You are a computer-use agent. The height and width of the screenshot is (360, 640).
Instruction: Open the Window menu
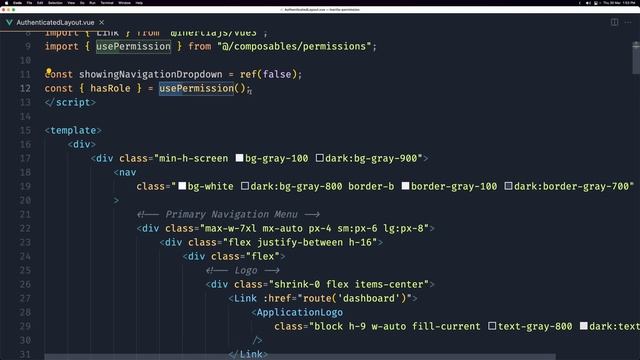(x=124, y=3)
